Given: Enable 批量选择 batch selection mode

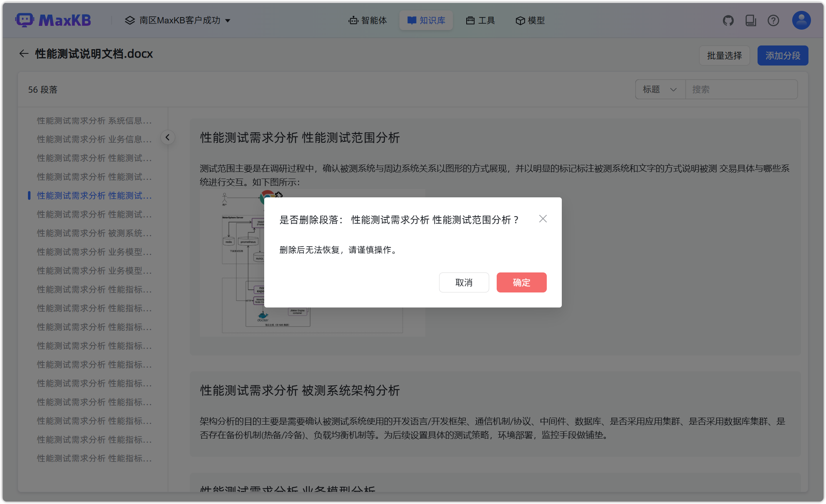Looking at the screenshot, I should click(724, 55).
